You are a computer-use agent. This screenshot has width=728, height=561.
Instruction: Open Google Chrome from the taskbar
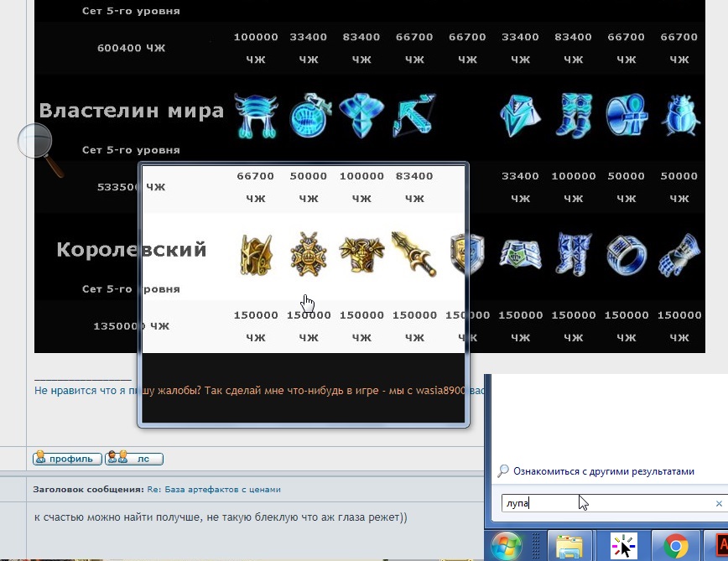pos(675,547)
